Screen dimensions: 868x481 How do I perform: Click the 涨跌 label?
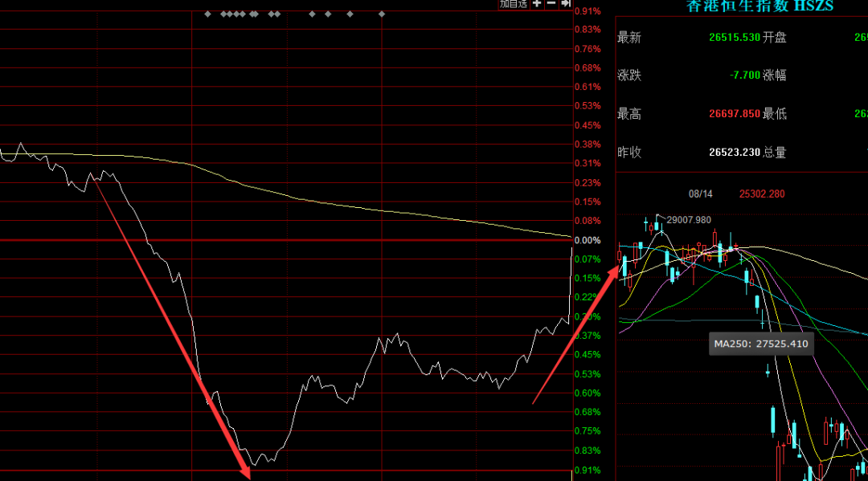pos(629,75)
